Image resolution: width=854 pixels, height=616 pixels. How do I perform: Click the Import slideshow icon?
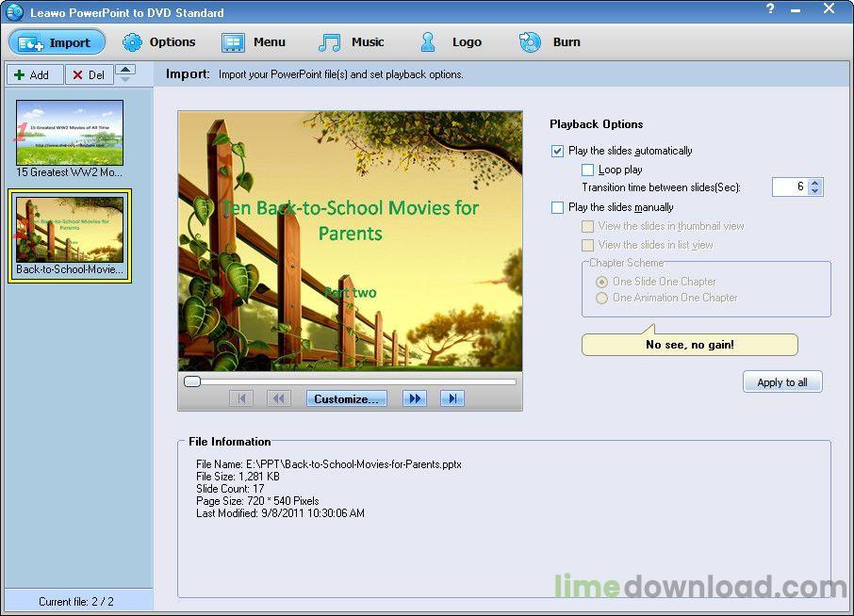28,41
